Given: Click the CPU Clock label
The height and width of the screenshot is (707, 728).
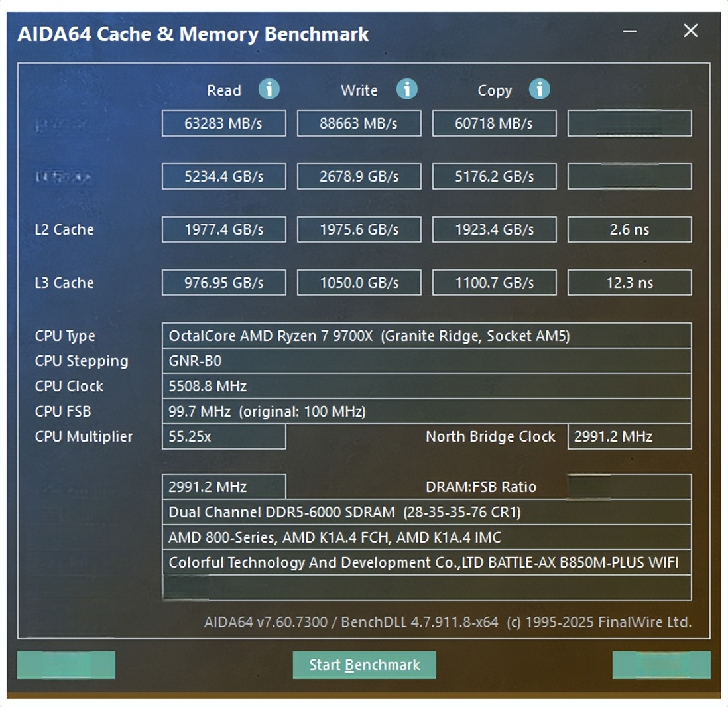Looking at the screenshot, I should [69, 386].
